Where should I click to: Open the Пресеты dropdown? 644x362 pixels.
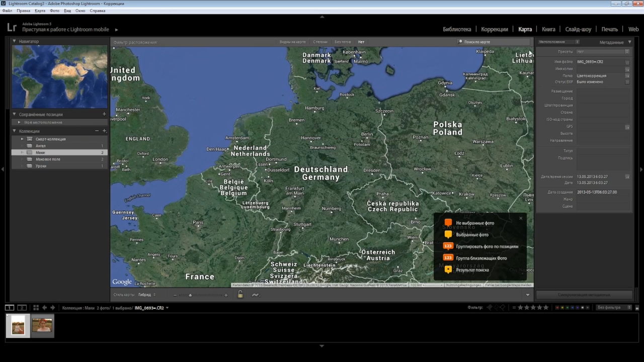point(603,52)
